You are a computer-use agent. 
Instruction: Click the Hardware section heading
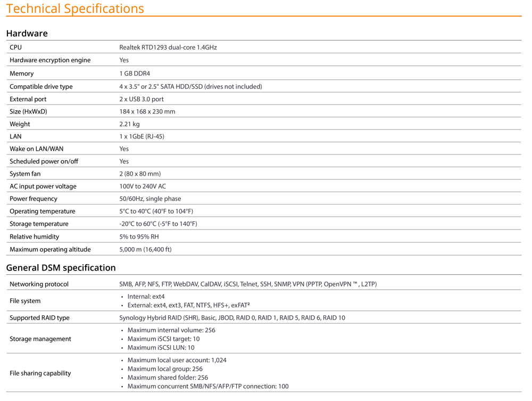(27, 33)
